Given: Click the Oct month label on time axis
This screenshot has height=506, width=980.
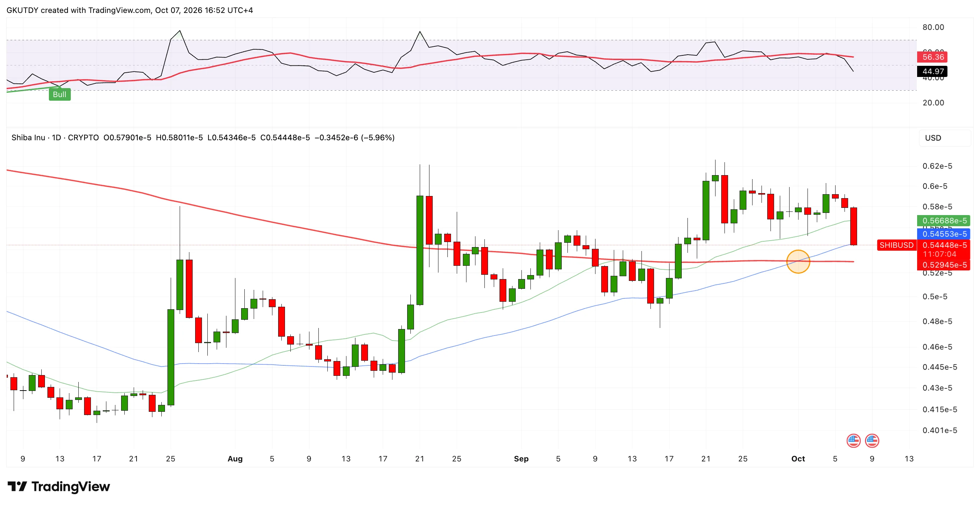Looking at the screenshot, I should coord(798,459).
